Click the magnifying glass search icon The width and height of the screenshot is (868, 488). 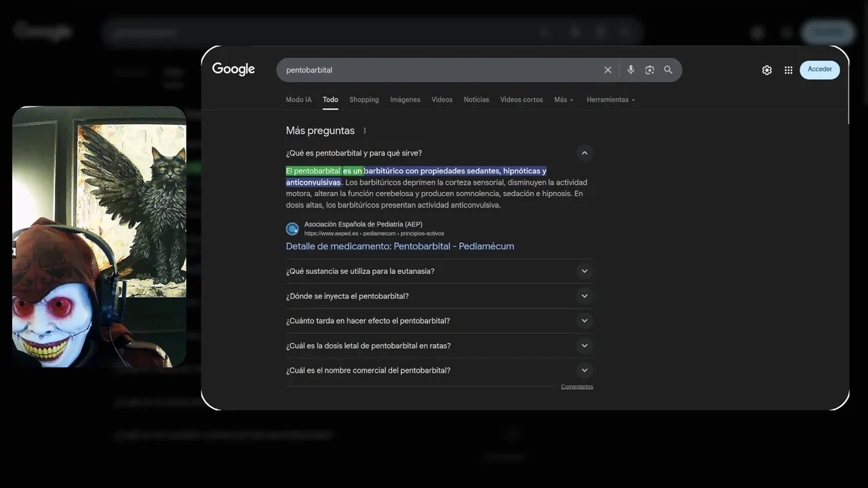pyautogui.click(x=668, y=70)
